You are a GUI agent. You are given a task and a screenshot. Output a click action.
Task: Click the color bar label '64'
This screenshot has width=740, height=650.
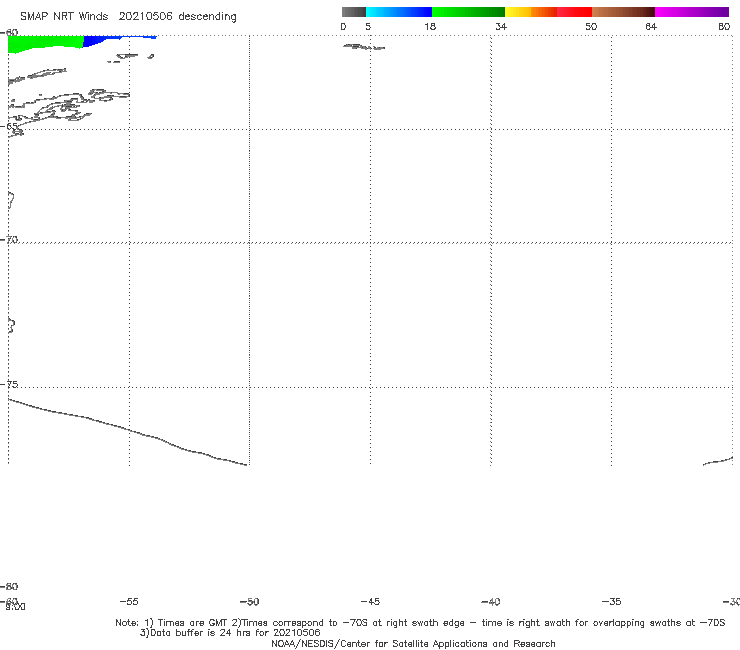[x=651, y=26]
